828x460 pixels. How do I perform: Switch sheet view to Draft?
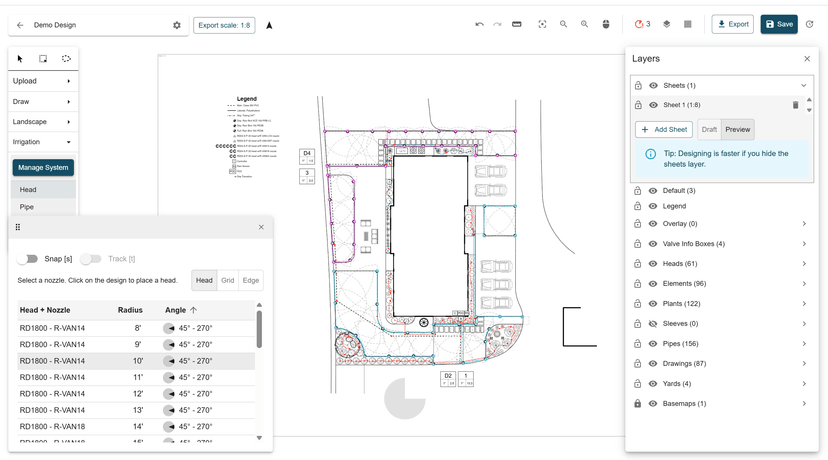(x=709, y=129)
